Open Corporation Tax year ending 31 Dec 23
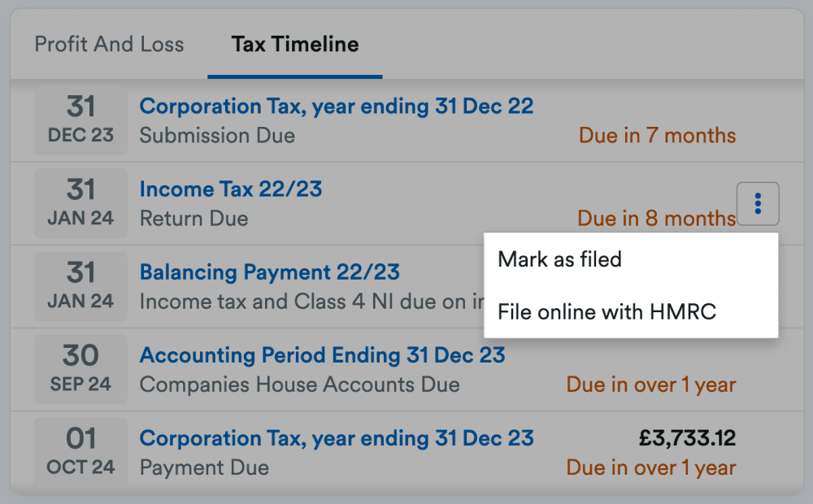The height and width of the screenshot is (504, 813). coord(337,438)
